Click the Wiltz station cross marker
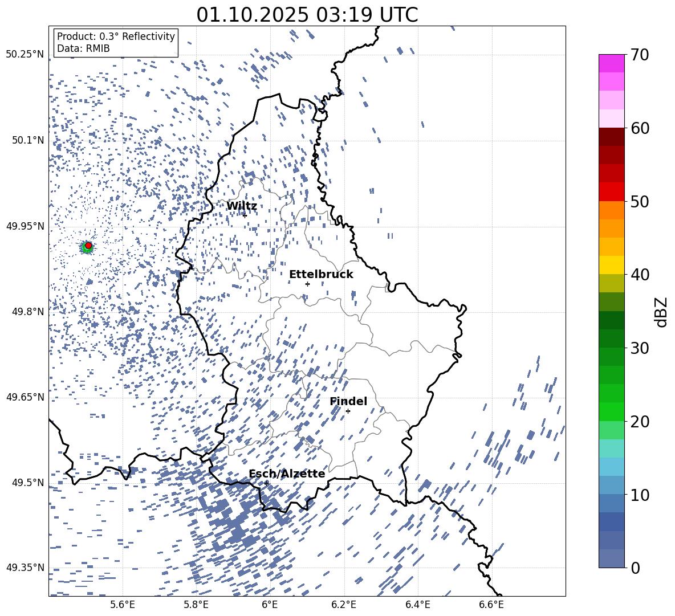The image size is (675, 616). [x=245, y=215]
